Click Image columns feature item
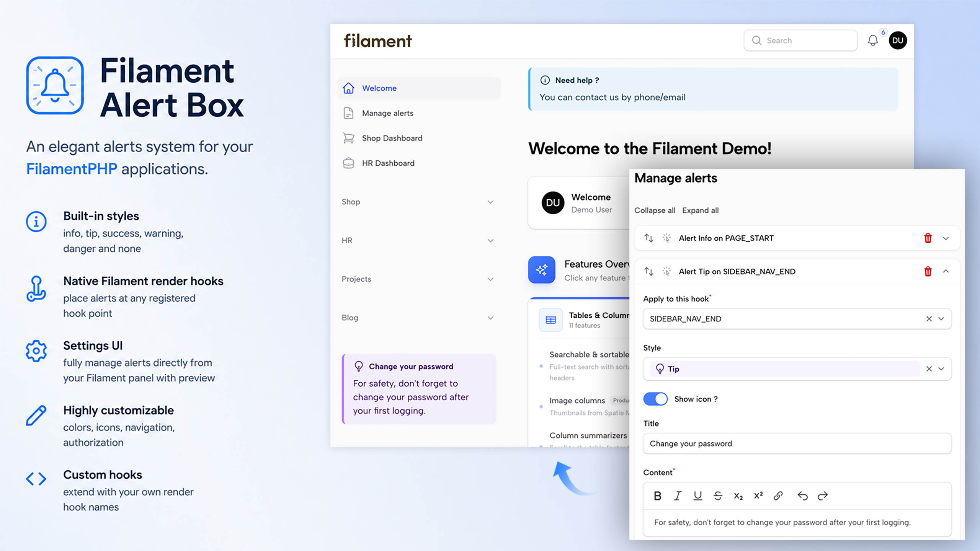The image size is (980, 551). (577, 400)
